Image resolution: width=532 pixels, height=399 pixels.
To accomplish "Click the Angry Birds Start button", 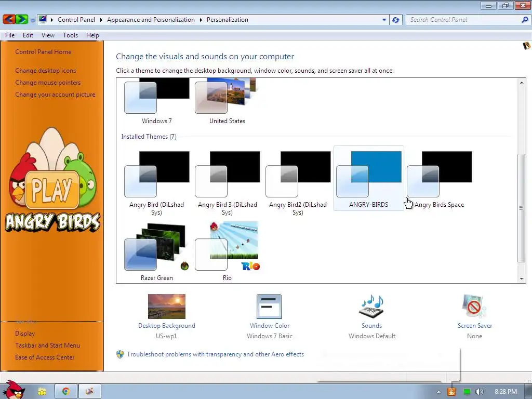I will (x=14, y=390).
